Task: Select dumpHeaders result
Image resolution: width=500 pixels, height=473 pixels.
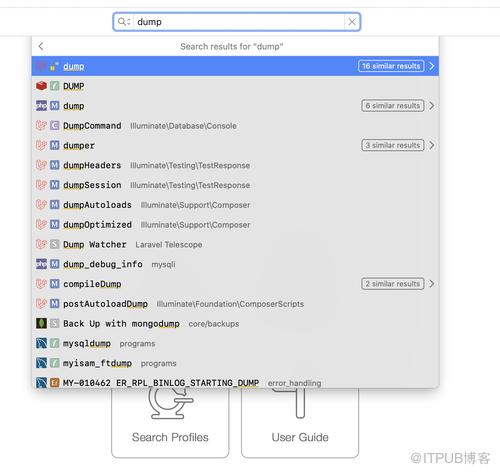Action: coord(235,165)
